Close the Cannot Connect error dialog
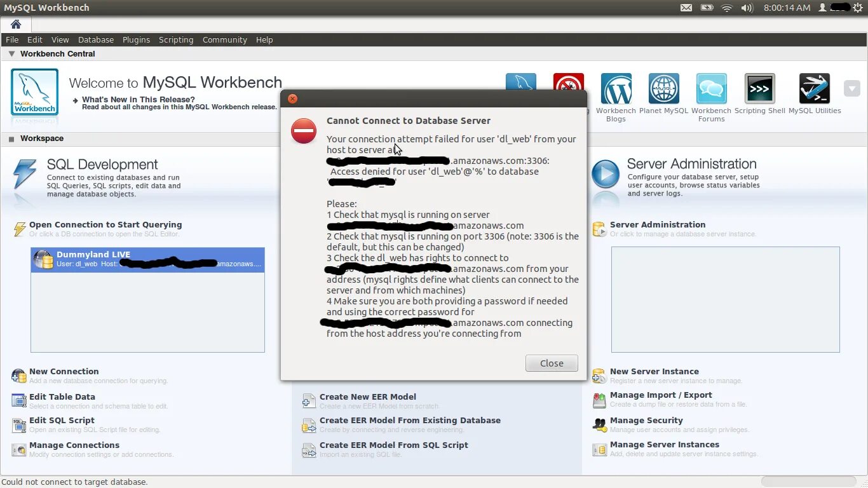Image resolution: width=868 pixels, height=488 pixels. 552,363
